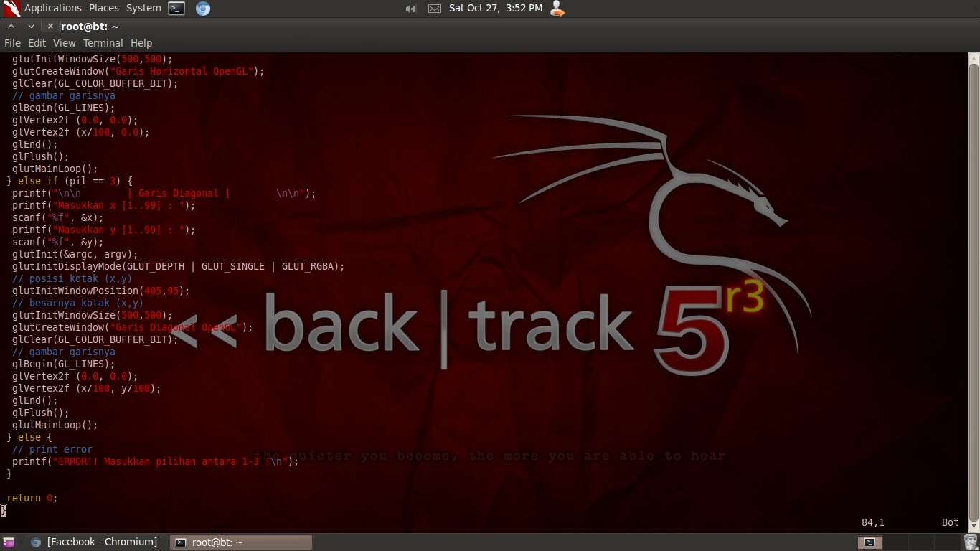Click the line return 0;
This screenshot has width=980, height=551.
[x=32, y=499]
